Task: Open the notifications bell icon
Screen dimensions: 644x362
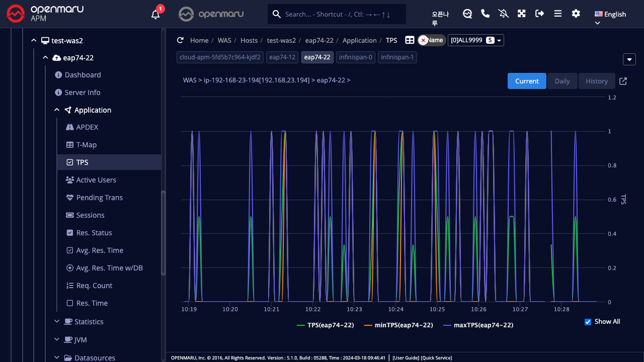Action: coord(155,15)
